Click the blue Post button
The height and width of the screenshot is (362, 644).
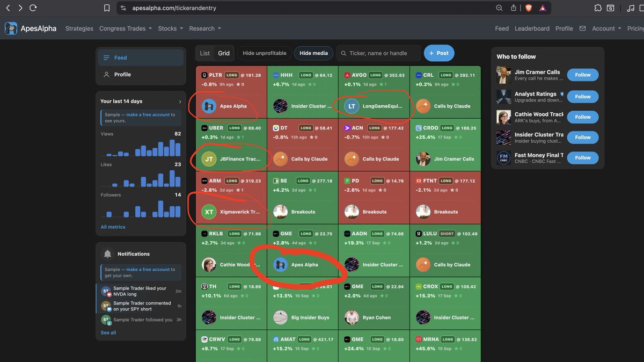click(439, 53)
